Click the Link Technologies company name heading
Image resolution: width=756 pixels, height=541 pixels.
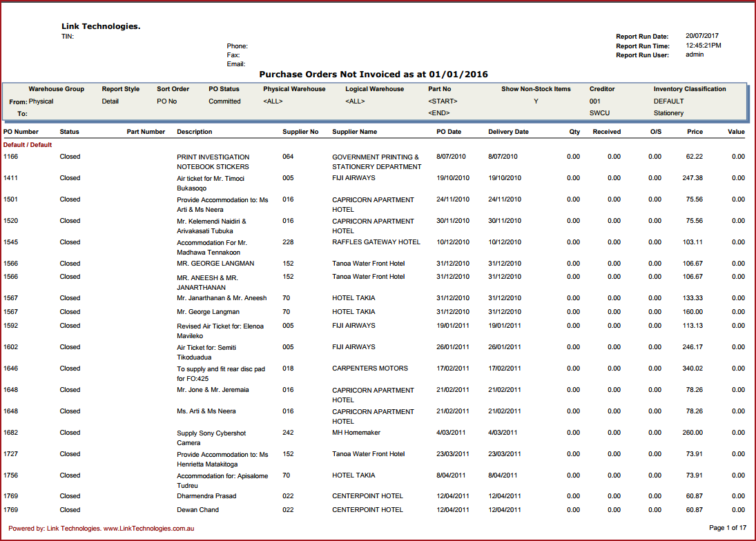click(x=101, y=26)
